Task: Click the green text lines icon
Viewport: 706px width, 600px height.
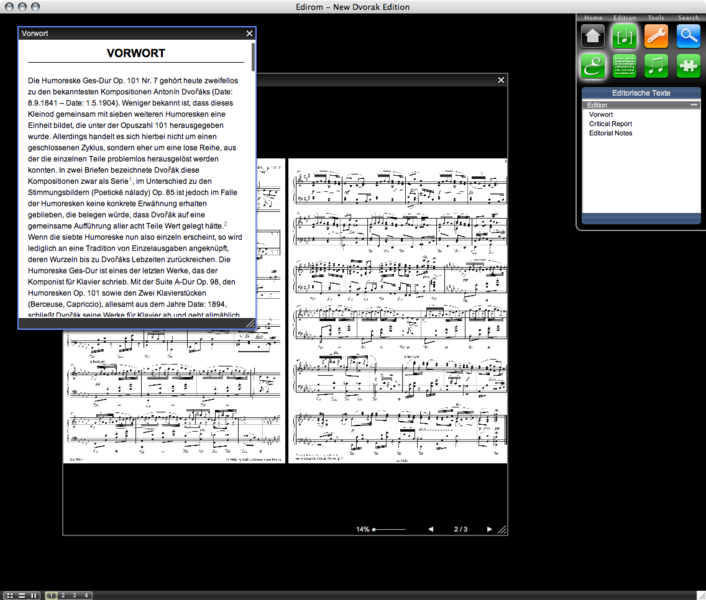Action: 625,66
